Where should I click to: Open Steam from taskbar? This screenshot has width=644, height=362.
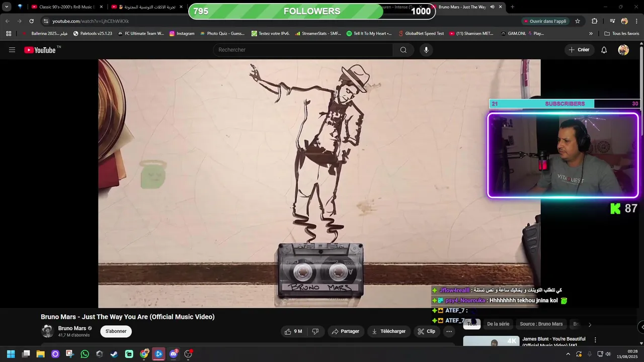[114, 354]
